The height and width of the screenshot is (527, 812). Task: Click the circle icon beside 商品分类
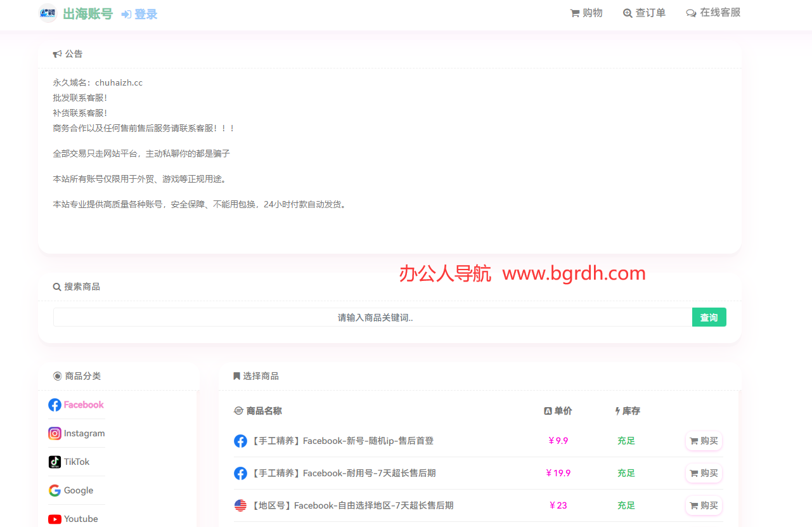58,376
